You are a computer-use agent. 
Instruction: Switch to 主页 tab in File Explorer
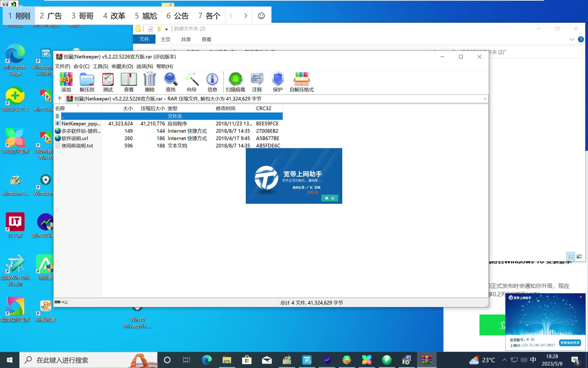pyautogui.click(x=165, y=39)
